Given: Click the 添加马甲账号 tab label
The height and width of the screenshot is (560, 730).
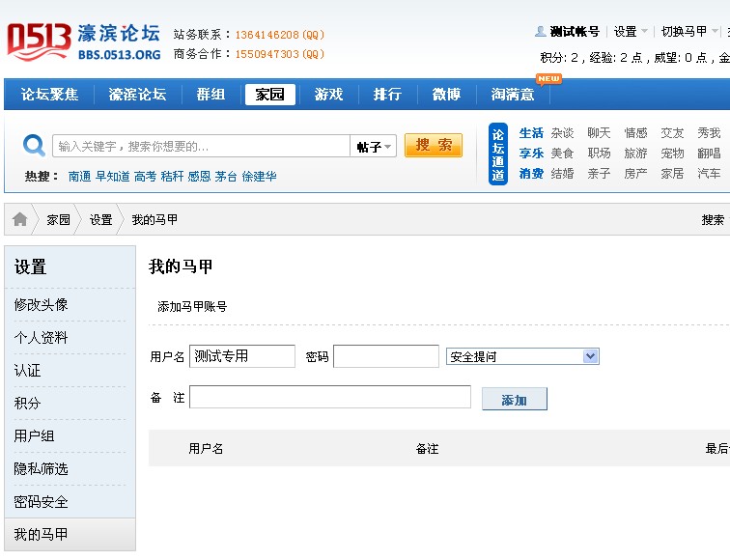Looking at the screenshot, I should pyautogui.click(x=192, y=307).
